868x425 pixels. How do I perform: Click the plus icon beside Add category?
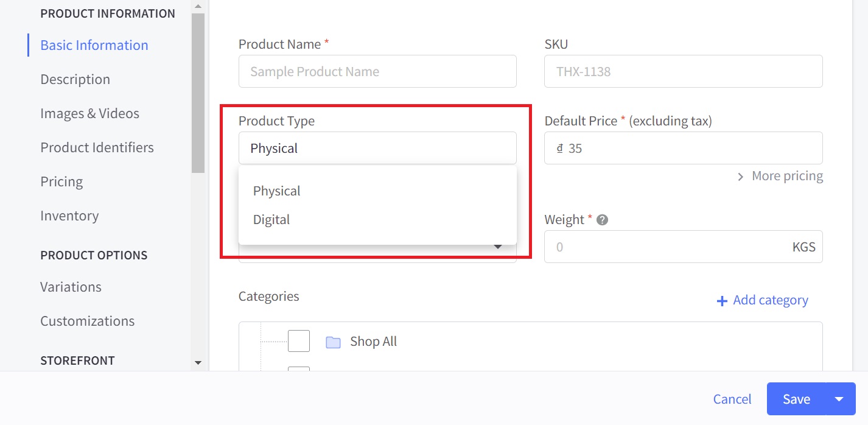point(722,301)
